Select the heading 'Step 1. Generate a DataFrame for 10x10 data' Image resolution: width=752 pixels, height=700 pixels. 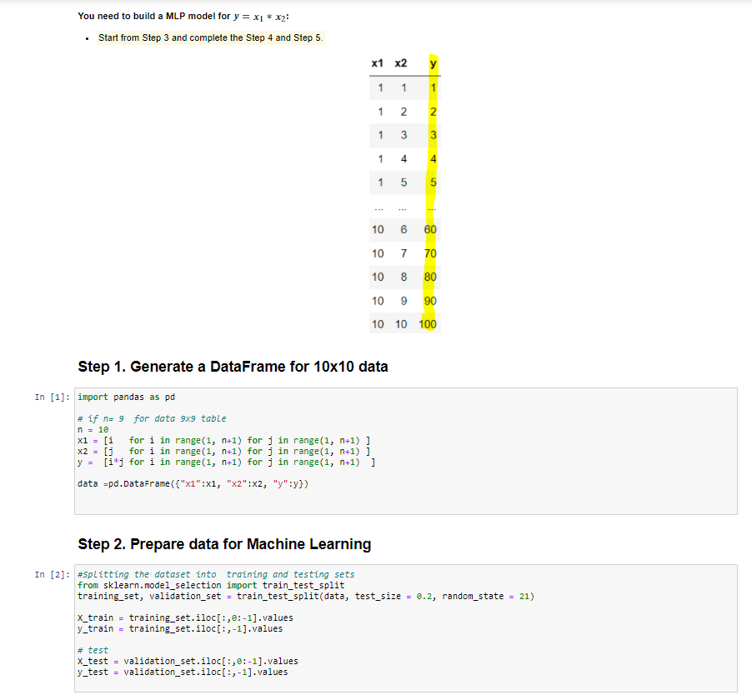233,367
